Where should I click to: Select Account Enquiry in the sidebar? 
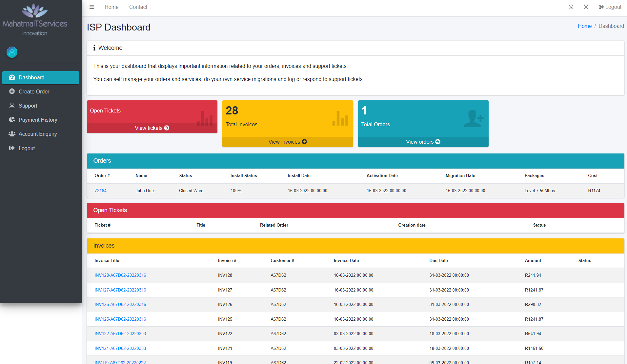click(x=38, y=134)
